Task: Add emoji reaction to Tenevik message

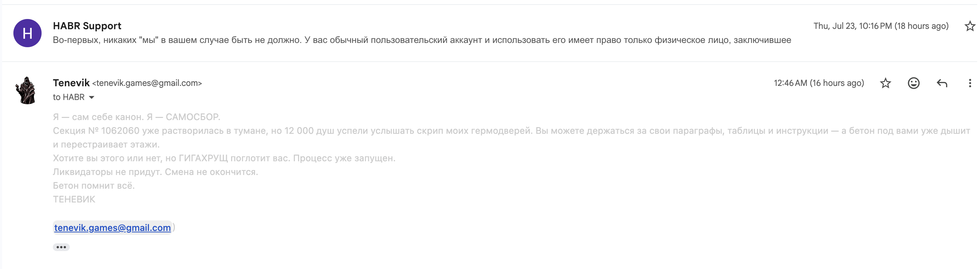Action: [913, 83]
